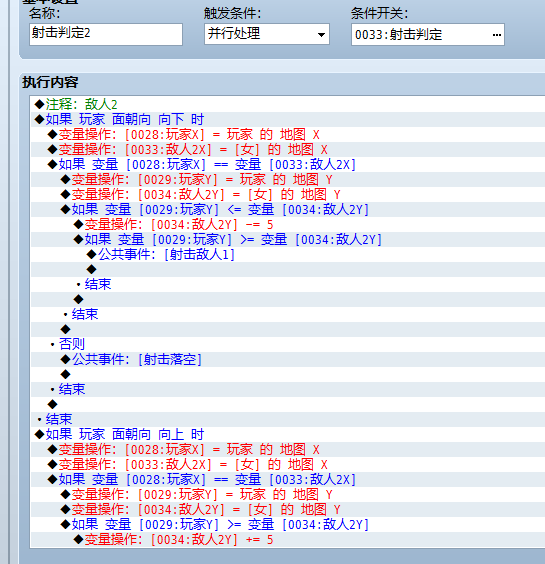The image size is (545, 564).
Task: Select the 结束 row directly above 如果 玩家 面朝向 向上 时
Action: [x=288, y=419]
